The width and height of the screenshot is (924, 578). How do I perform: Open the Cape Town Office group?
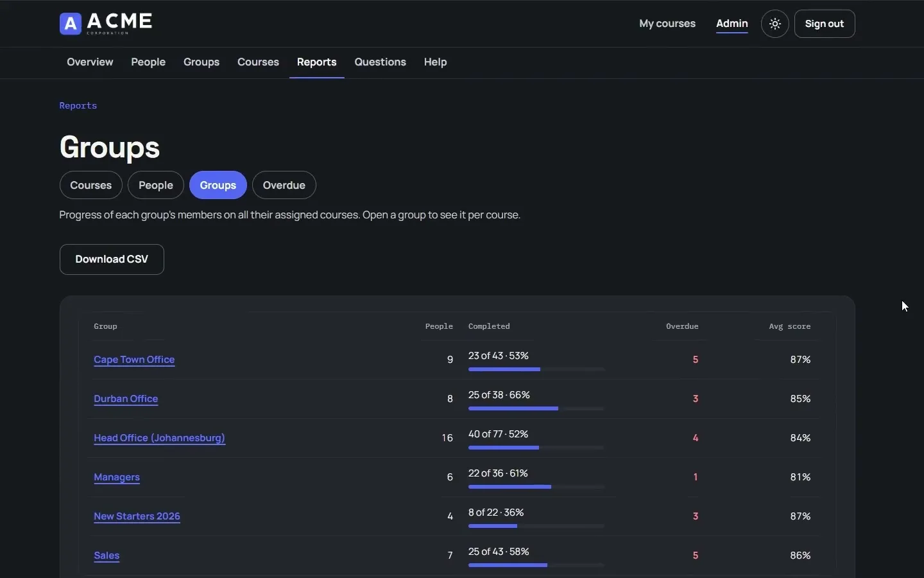(135, 360)
